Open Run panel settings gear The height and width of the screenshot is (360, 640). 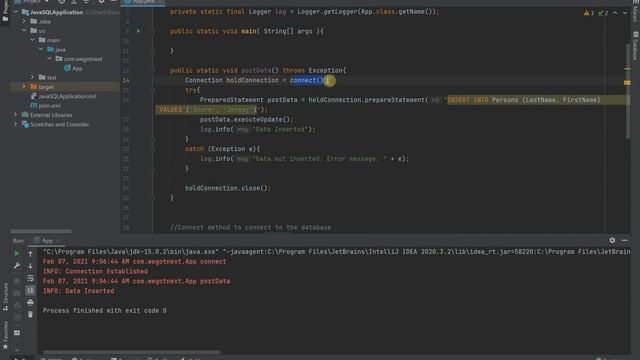pos(612,240)
